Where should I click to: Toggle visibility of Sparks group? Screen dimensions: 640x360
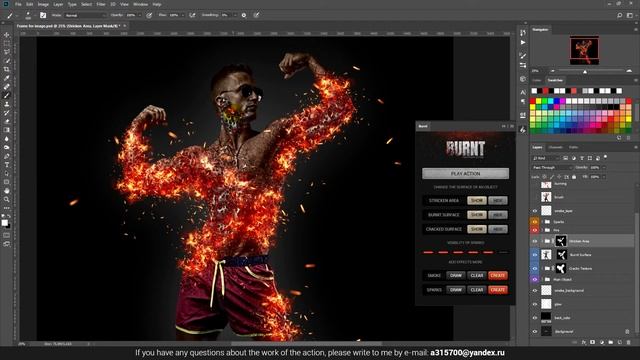(535, 222)
